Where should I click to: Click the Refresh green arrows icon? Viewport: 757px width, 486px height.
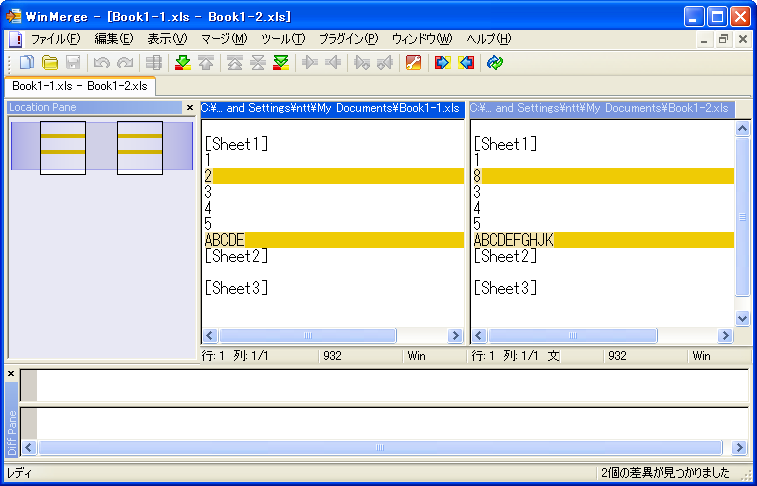coord(495,62)
